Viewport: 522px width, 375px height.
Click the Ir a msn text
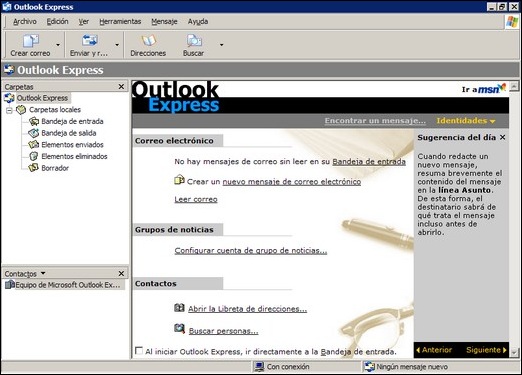470,89
